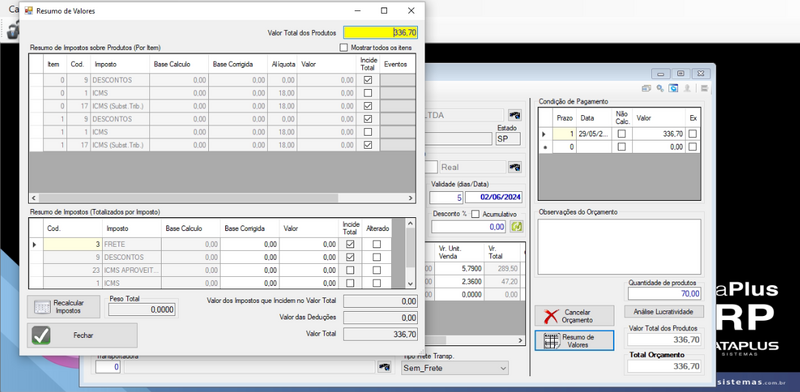Screen dimensions: 800x392
Task: Click Total Orçamento field 336,70
Action: (664, 366)
